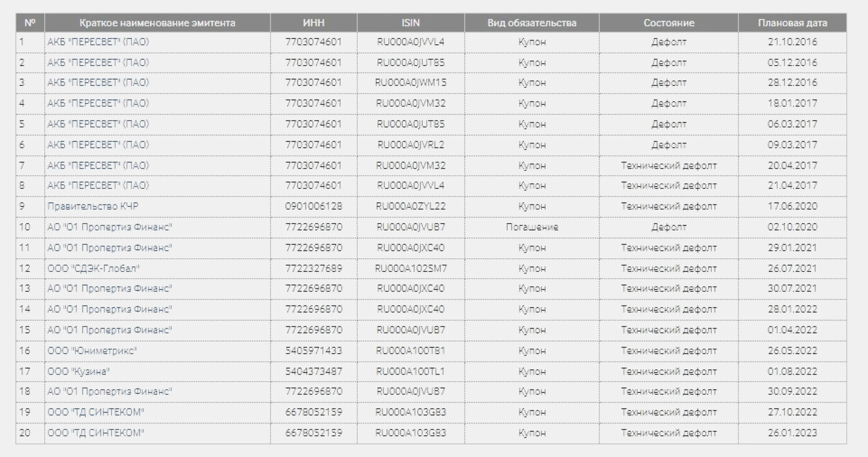
Task: Select the ООО "Юниметрикс" issuer entry
Action: 92,350
